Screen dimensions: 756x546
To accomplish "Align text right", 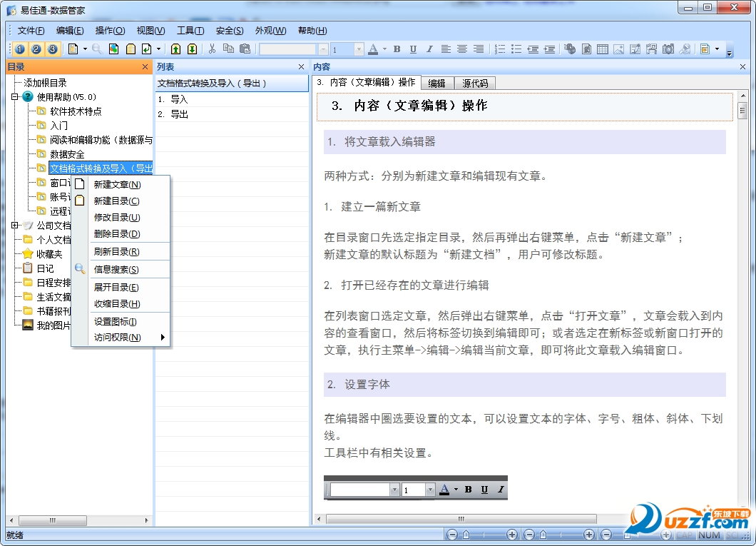I will [x=479, y=49].
